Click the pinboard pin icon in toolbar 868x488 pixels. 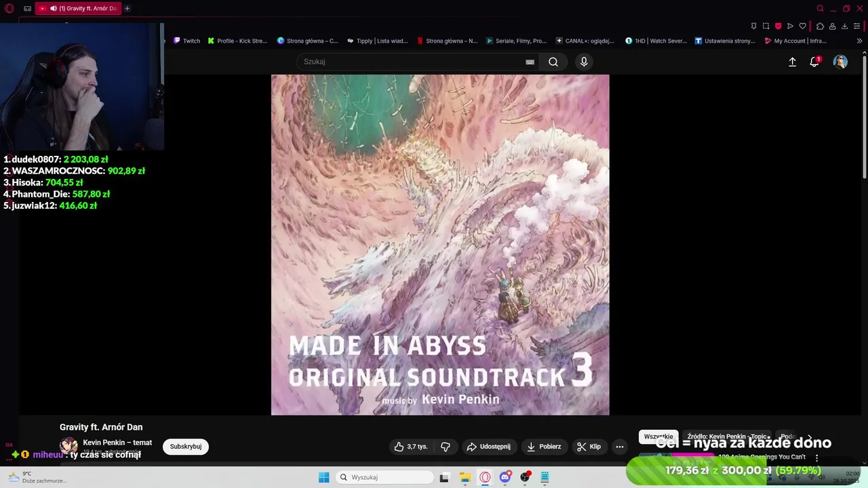753,26
